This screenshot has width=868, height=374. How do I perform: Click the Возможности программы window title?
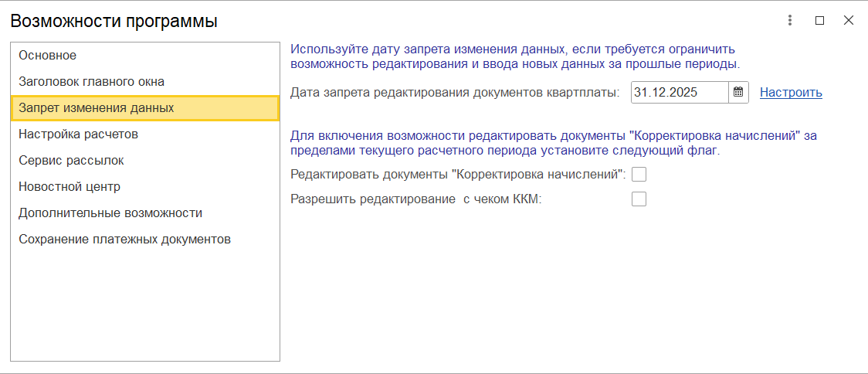click(x=114, y=22)
